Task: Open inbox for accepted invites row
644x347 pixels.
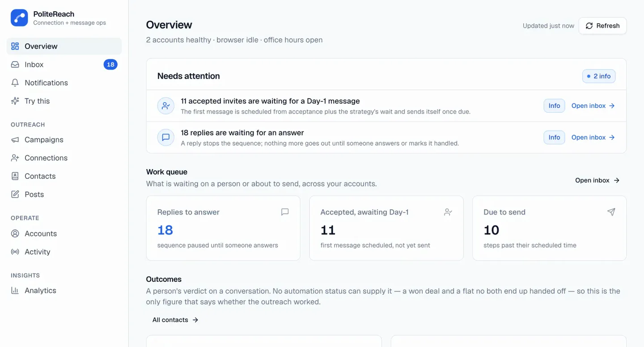Action: [x=593, y=106]
